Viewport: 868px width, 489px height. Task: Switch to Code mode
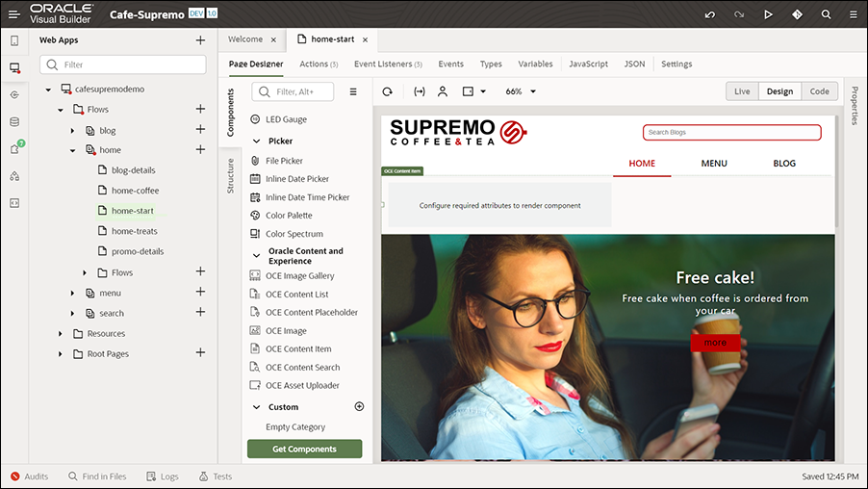click(x=819, y=91)
